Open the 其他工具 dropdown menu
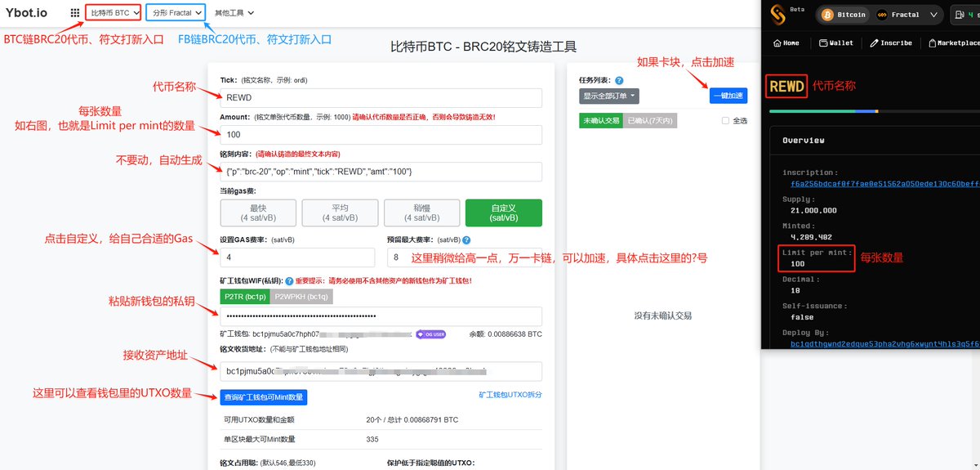Image resolution: width=980 pixels, height=470 pixels. coord(234,13)
